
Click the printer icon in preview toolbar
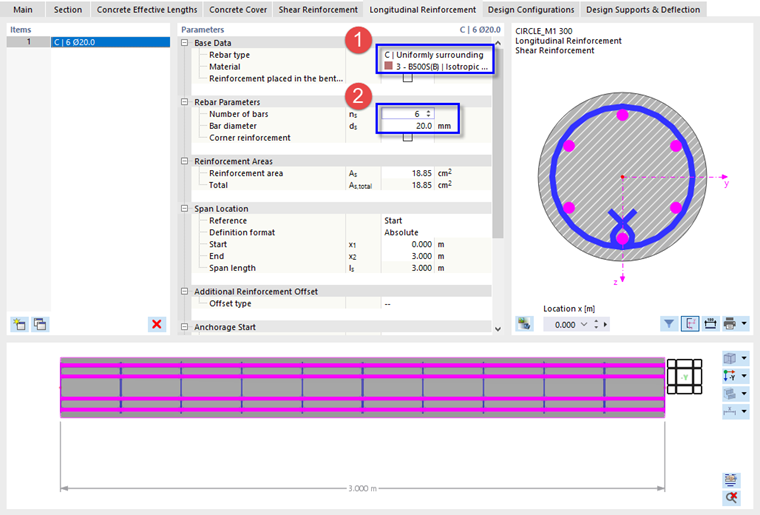click(x=729, y=324)
